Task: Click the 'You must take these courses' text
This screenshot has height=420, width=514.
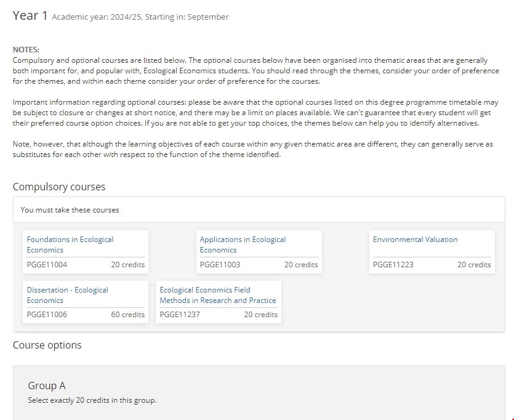Action: (x=70, y=210)
